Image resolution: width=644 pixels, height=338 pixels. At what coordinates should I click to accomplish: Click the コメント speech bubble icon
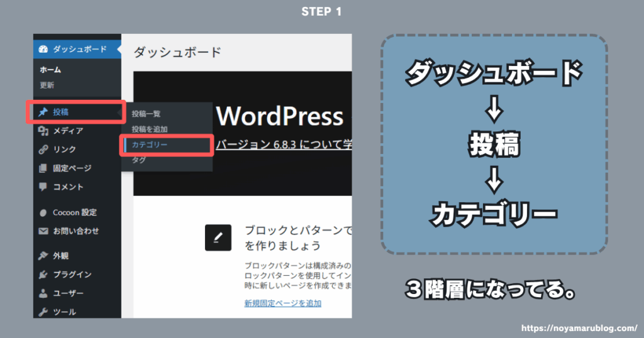43,187
